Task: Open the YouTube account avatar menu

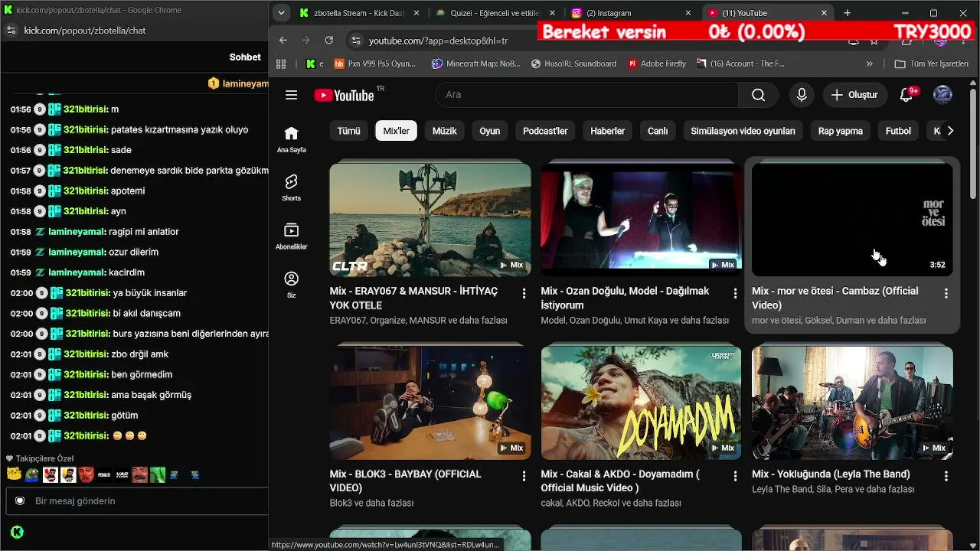Action: [942, 95]
